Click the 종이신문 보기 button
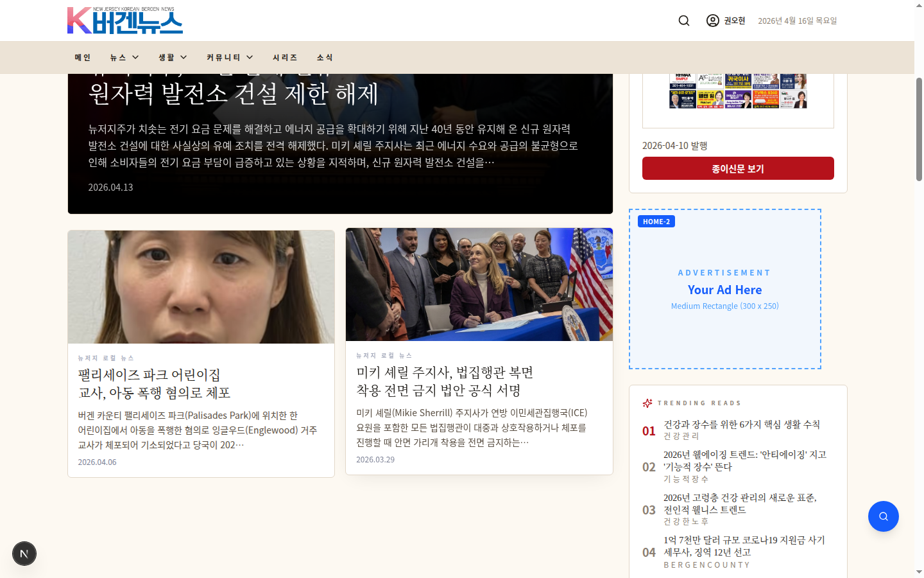This screenshot has height=578, width=924. click(738, 168)
